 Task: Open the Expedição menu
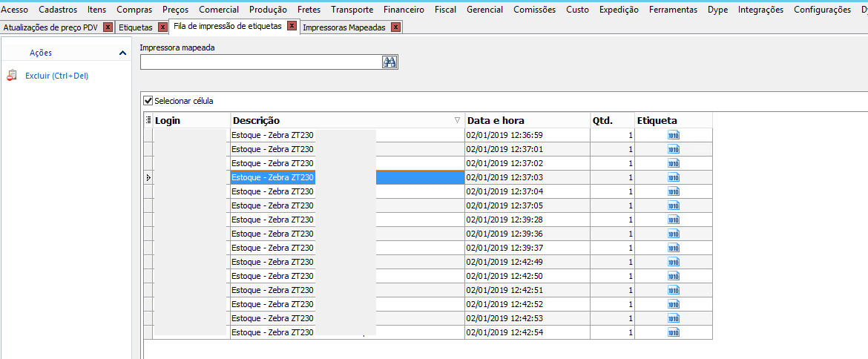pos(619,10)
